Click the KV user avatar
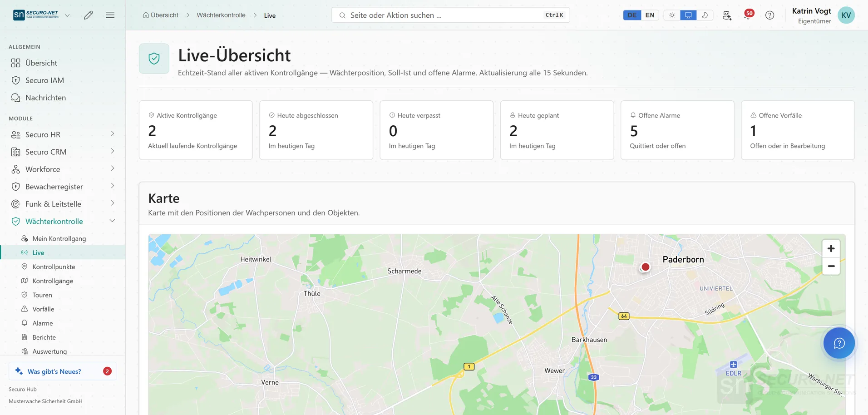 coord(846,15)
